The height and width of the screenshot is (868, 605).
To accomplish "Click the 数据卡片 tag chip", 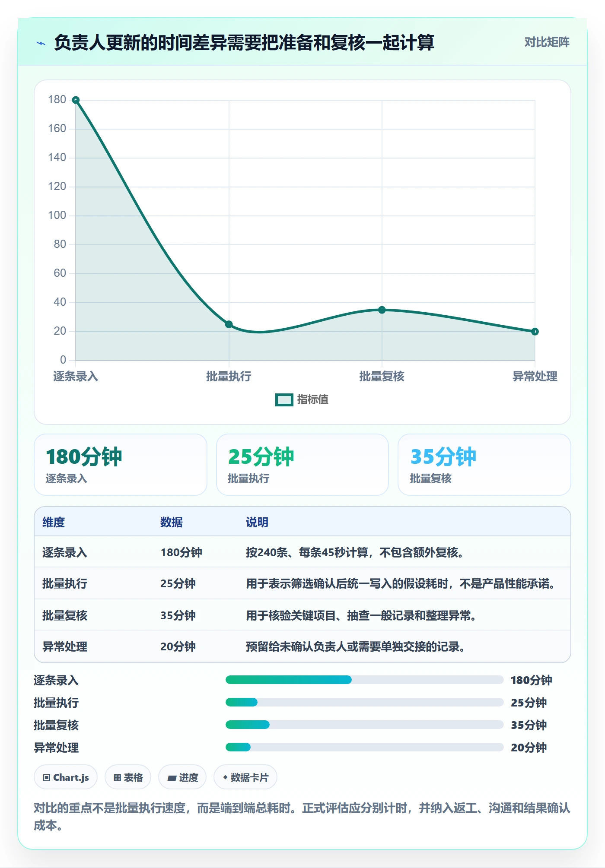I will pyautogui.click(x=245, y=777).
